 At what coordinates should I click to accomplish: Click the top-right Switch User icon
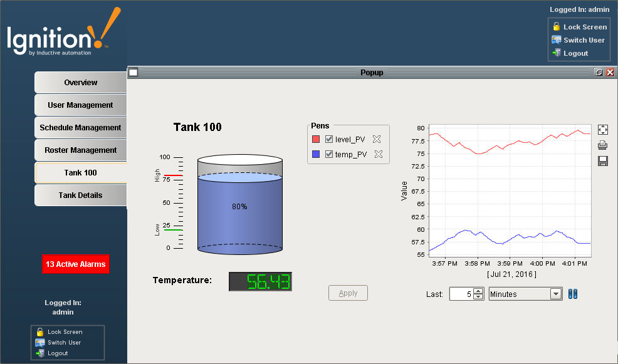click(x=556, y=39)
